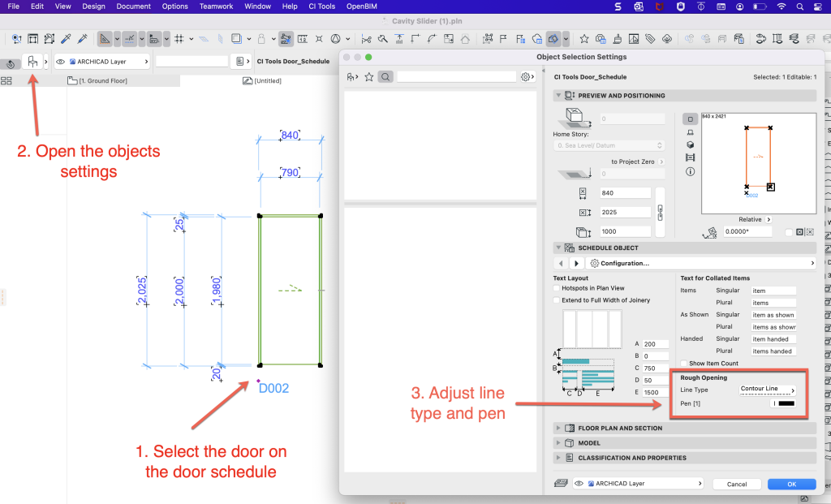
Task: Click the height field showing 2025
Action: 625,212
